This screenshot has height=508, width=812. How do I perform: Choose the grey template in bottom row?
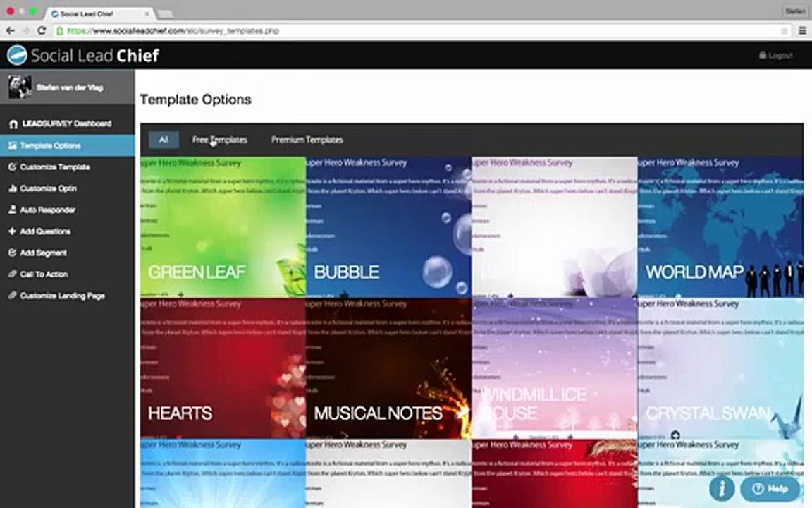[x=389, y=473]
